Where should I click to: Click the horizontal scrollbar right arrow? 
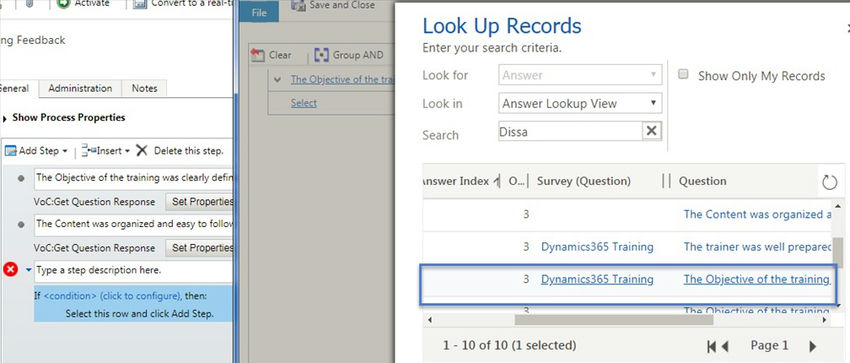coord(825,320)
